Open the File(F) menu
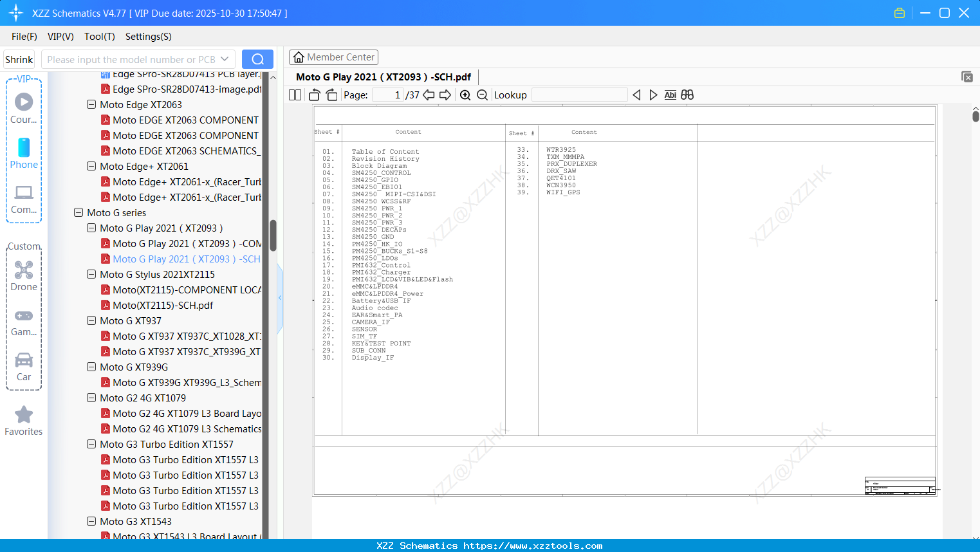This screenshot has width=980, height=552. click(24, 37)
